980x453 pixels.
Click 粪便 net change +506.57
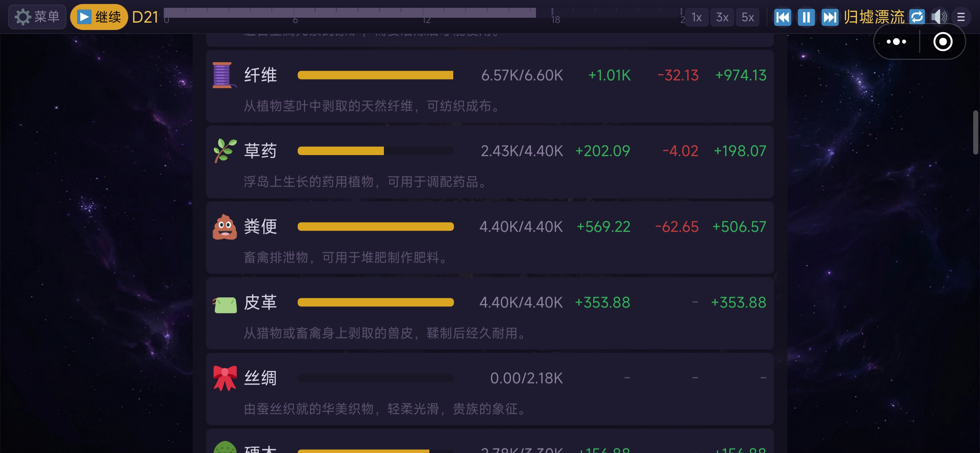(739, 227)
